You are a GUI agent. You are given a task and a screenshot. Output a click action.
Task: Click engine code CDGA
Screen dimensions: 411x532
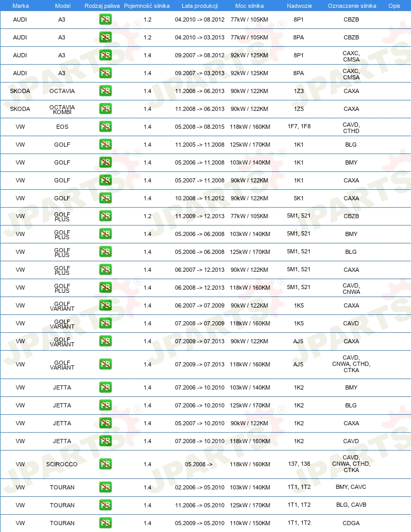(351, 523)
